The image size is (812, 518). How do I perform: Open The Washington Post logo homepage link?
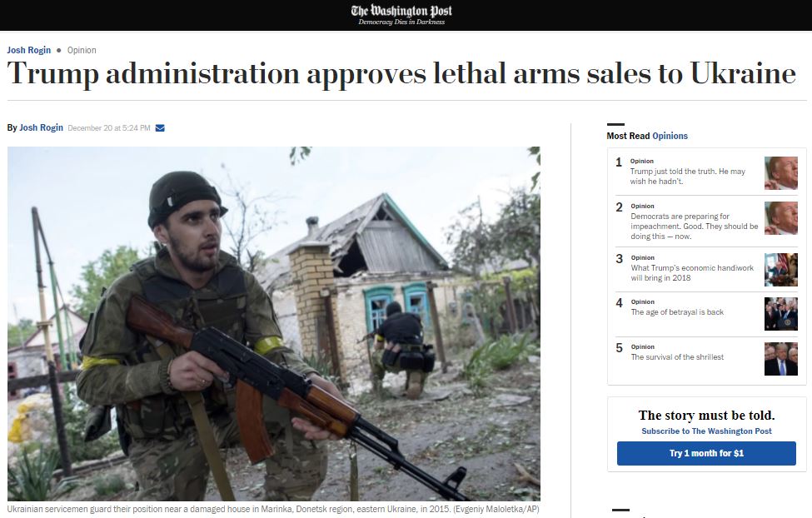tap(401, 14)
